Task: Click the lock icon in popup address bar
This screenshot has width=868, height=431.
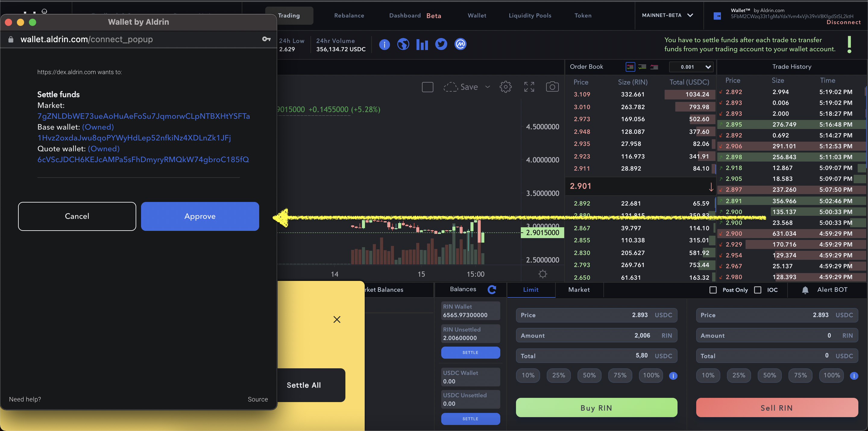Action: [11, 39]
